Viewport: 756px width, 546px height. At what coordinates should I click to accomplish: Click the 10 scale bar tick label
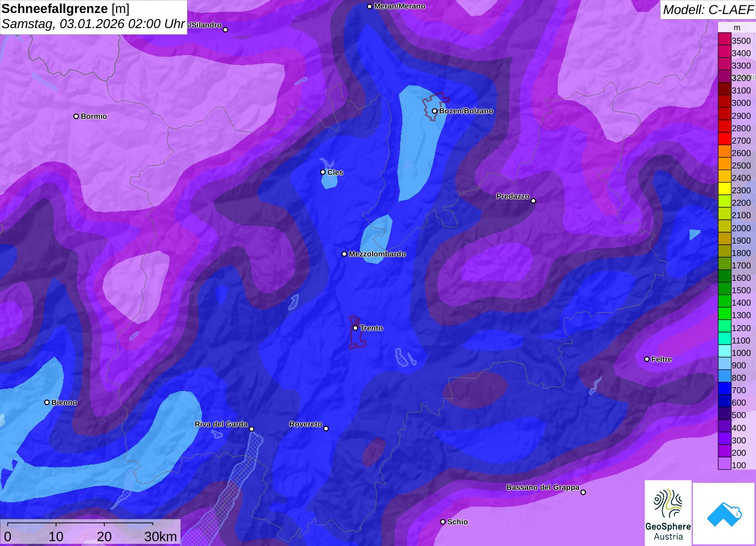pos(56,536)
